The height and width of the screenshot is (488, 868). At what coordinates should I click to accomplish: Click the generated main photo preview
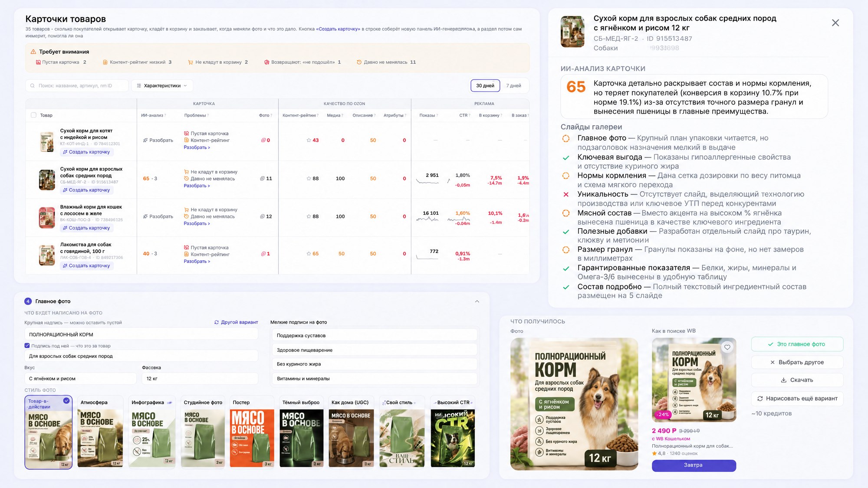tap(574, 404)
